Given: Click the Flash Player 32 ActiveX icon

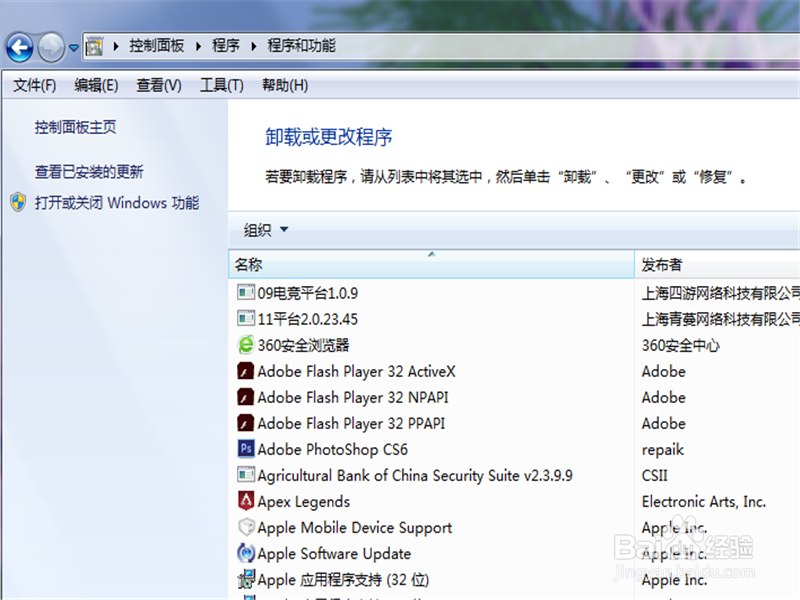Looking at the screenshot, I should (x=246, y=370).
